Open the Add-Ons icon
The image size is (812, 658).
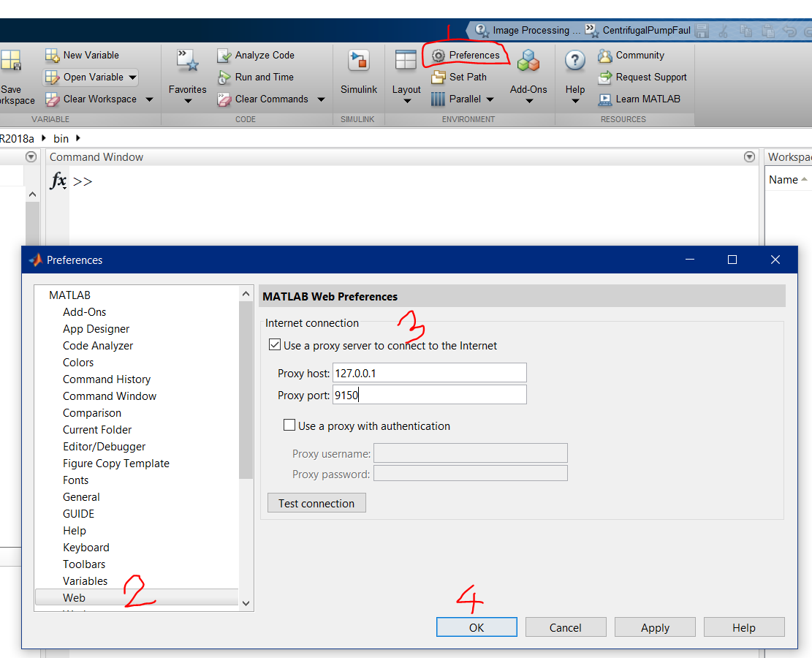point(528,61)
